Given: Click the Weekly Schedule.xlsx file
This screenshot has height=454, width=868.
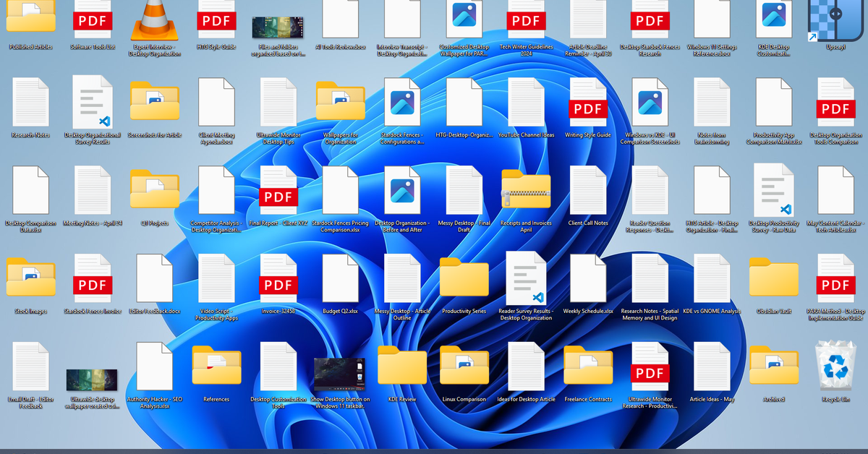Looking at the screenshot, I should [x=587, y=278].
